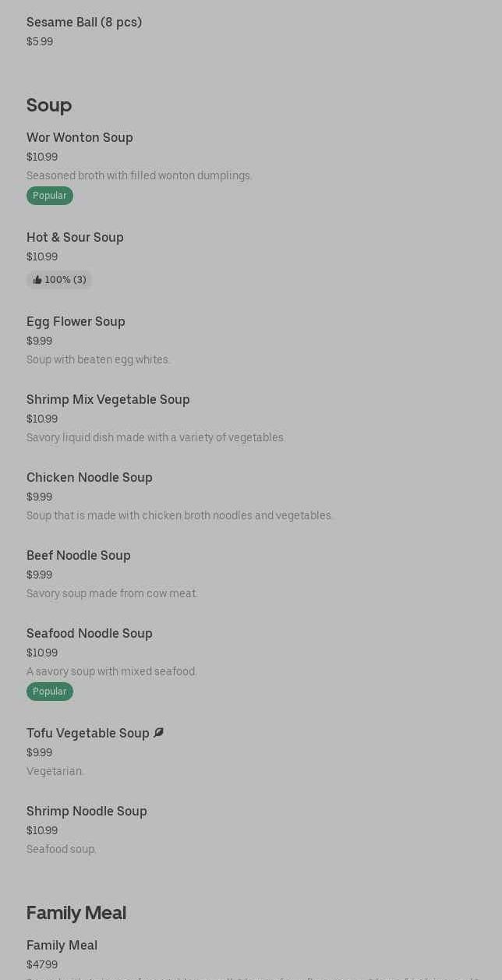Image resolution: width=502 pixels, height=980 pixels.
Task: Open Sesame Ball (8 pcs) item
Action: click(84, 23)
